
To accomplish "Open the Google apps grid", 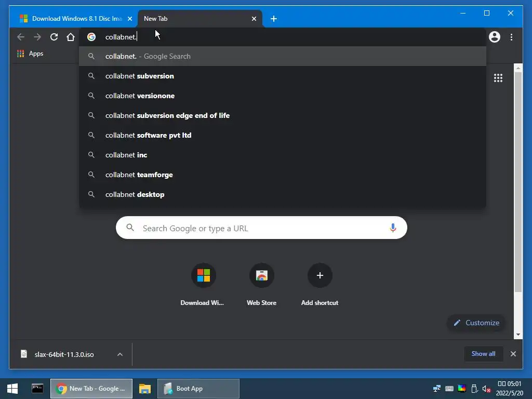I will coord(498,78).
